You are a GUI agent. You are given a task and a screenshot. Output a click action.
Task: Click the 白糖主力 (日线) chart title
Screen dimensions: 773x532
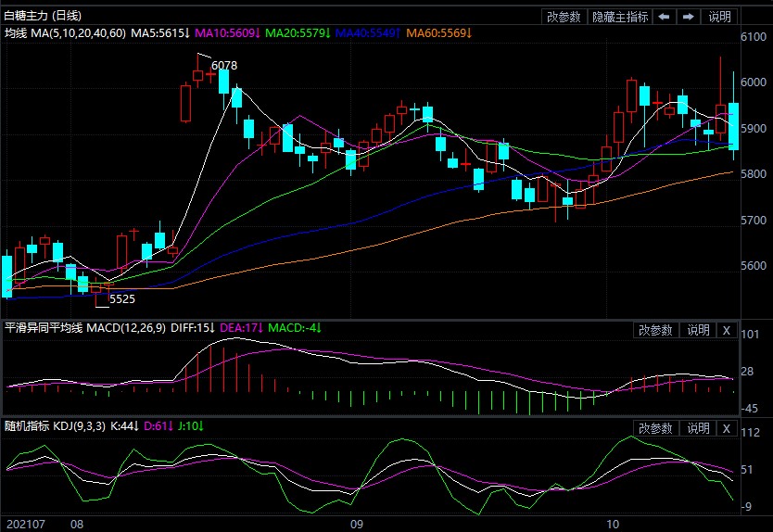coord(43,16)
